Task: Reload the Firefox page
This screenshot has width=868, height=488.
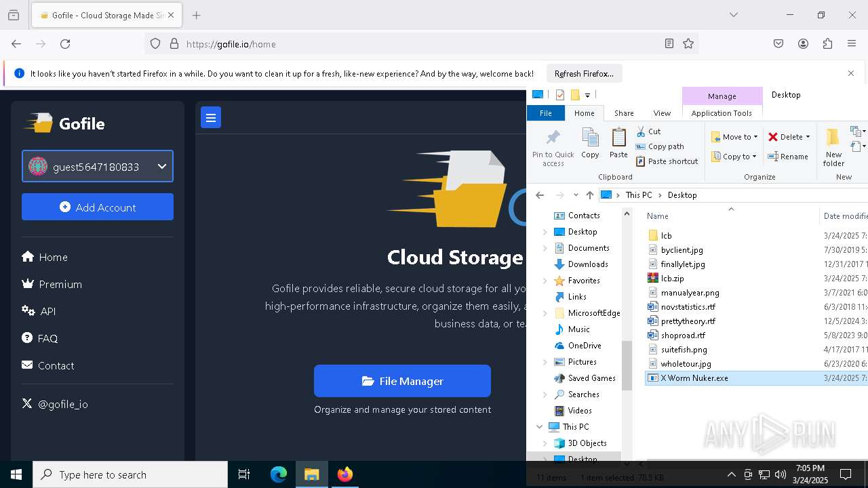Action: 65,44
